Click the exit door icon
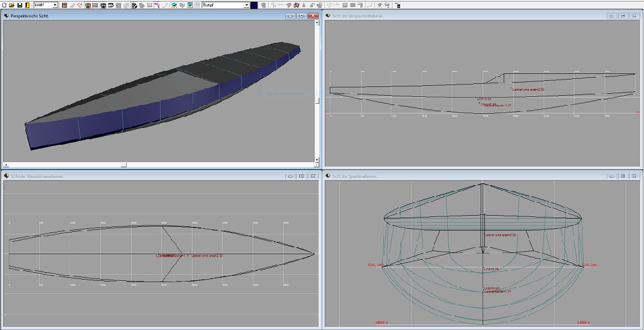The image size is (644, 330). click(x=27, y=5)
